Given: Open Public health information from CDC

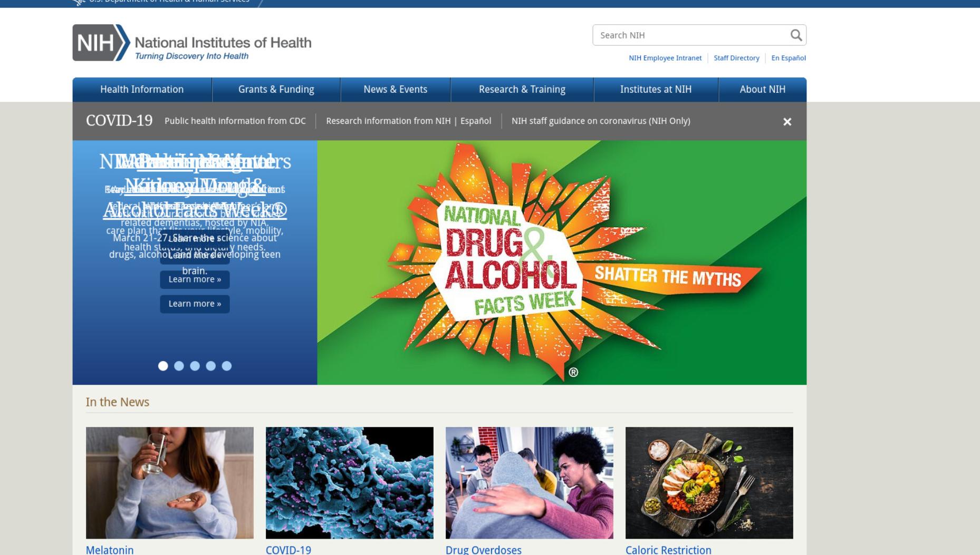Looking at the screenshot, I should [x=235, y=121].
